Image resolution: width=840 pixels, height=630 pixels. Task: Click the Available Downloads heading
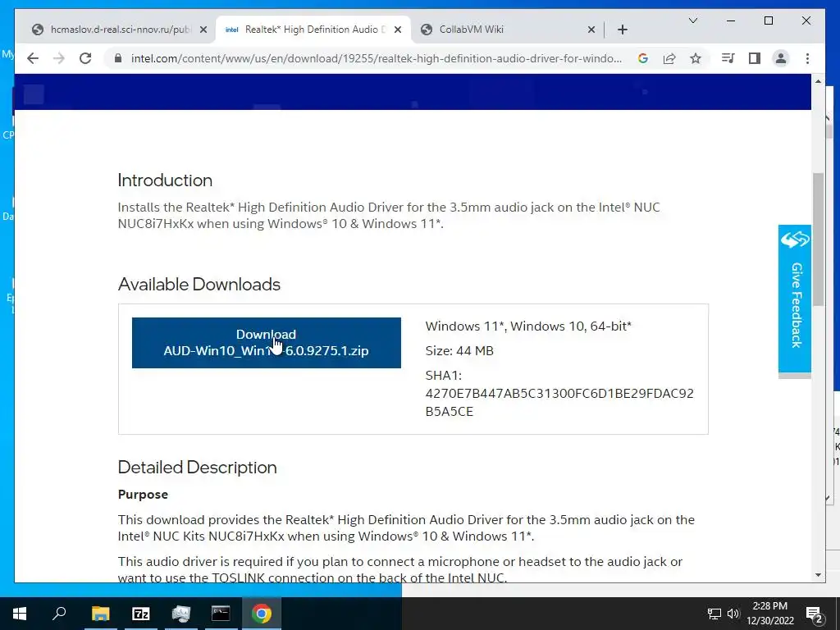tap(199, 284)
